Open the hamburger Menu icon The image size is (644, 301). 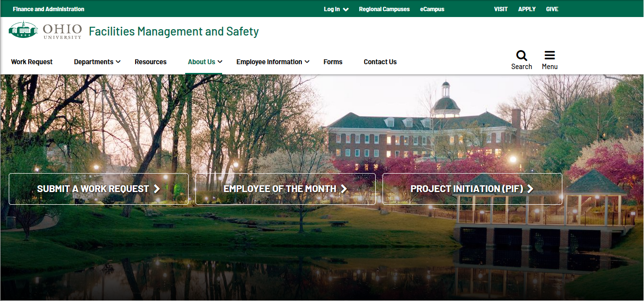[550, 55]
